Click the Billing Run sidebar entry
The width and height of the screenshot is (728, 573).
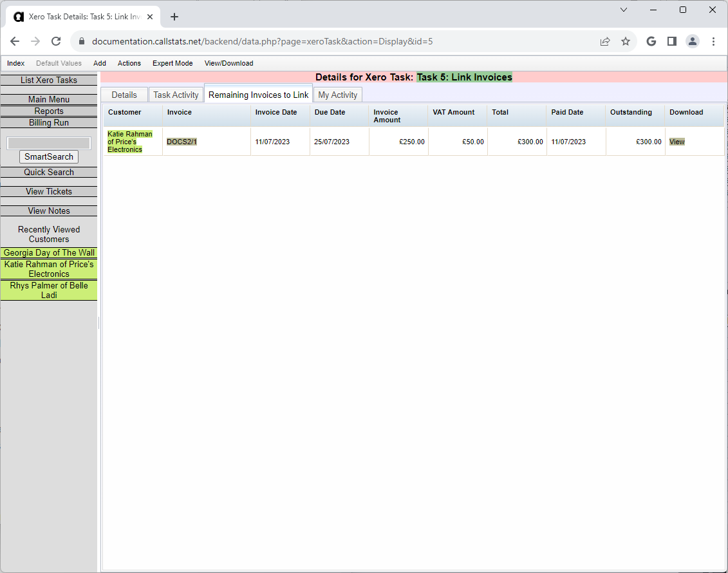click(x=48, y=122)
